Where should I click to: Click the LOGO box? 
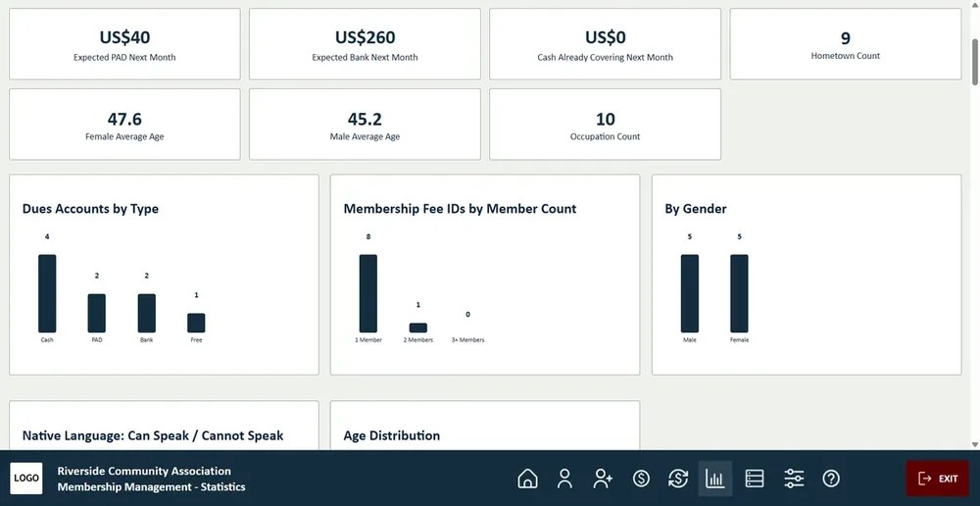click(26, 479)
